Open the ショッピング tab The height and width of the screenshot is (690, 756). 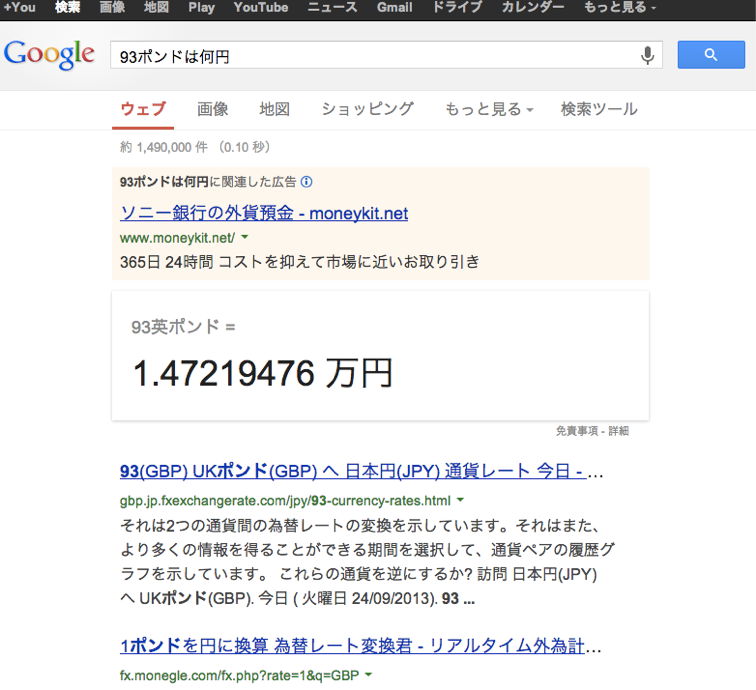367,109
